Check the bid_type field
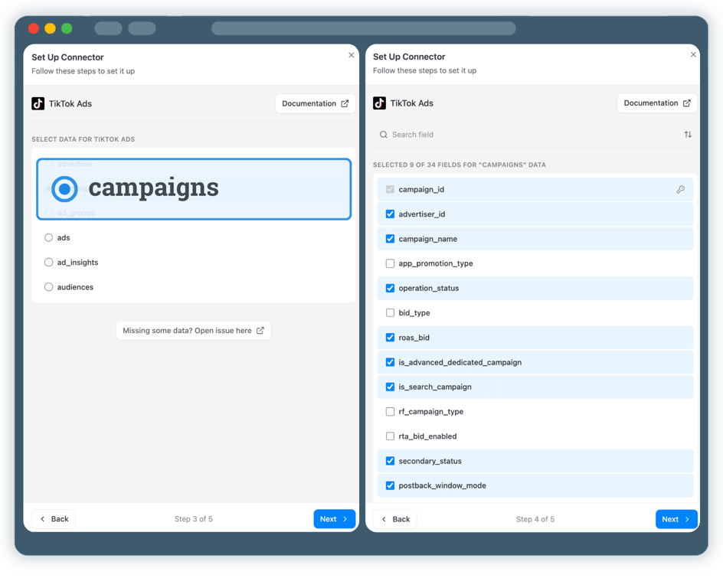The width and height of the screenshot is (723, 588). point(390,313)
